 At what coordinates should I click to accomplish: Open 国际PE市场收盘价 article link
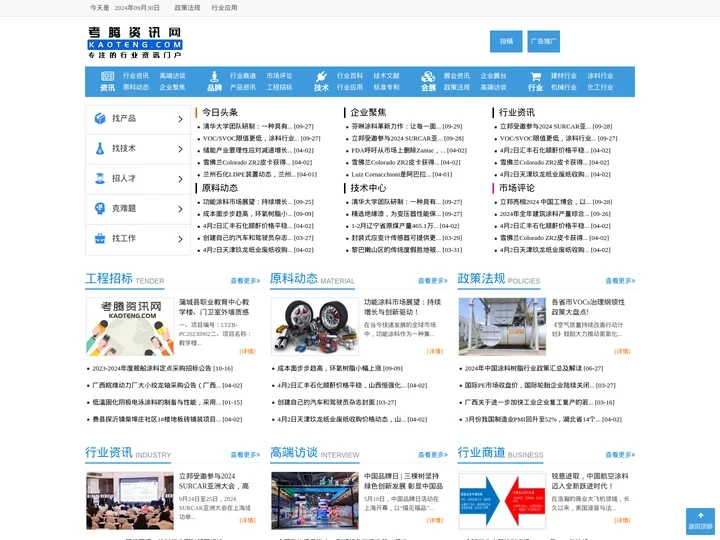click(527, 385)
